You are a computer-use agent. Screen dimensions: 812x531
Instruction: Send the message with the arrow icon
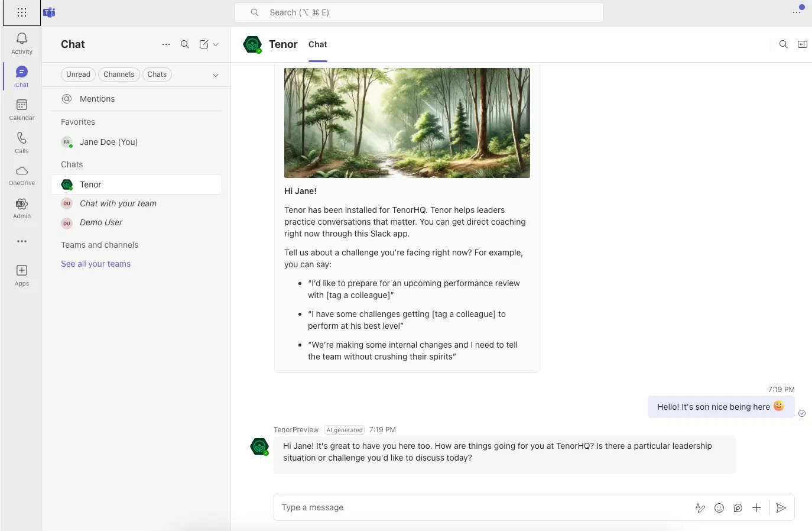pos(781,508)
